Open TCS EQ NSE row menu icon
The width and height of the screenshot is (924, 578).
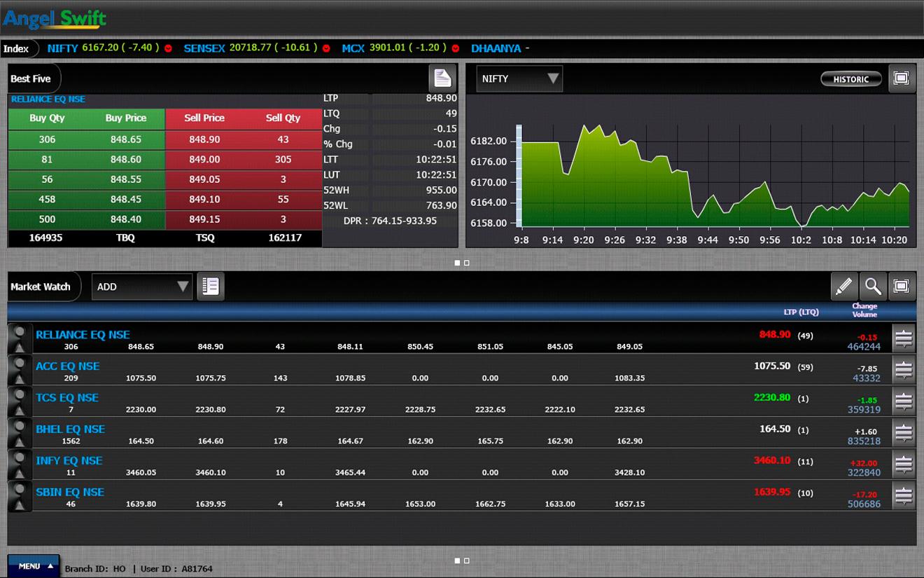(904, 401)
